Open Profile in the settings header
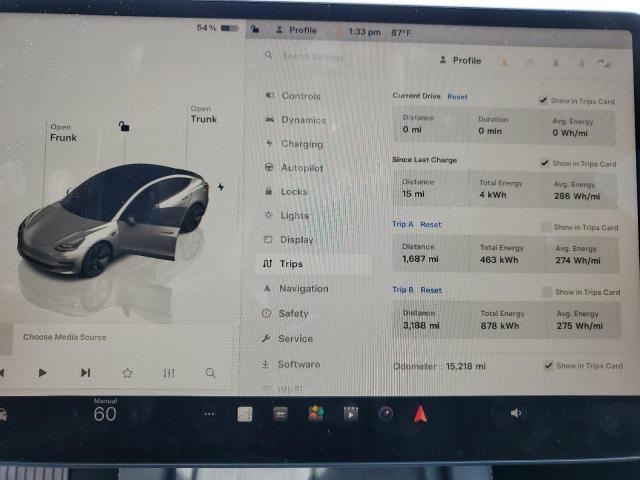This screenshot has width=640, height=480. point(460,60)
